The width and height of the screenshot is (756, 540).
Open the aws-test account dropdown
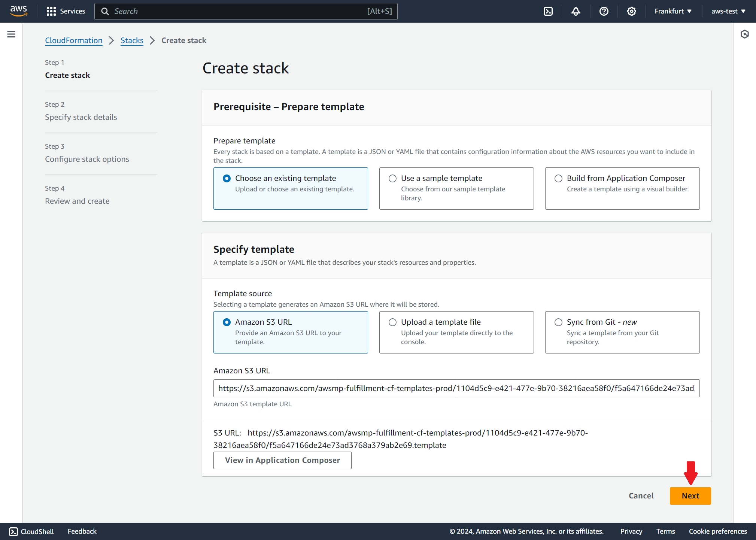[728, 11]
